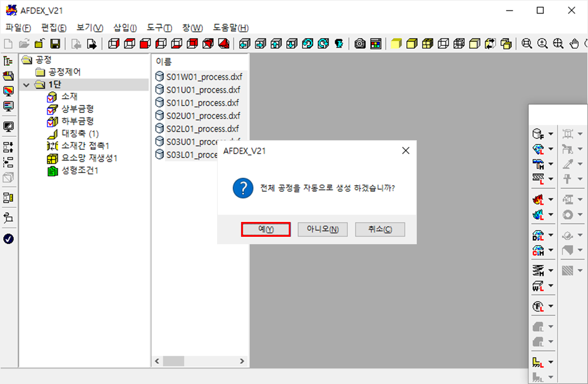Open the 파일(F) menu
Image resolution: width=588 pixels, height=384 pixels.
click(x=18, y=28)
